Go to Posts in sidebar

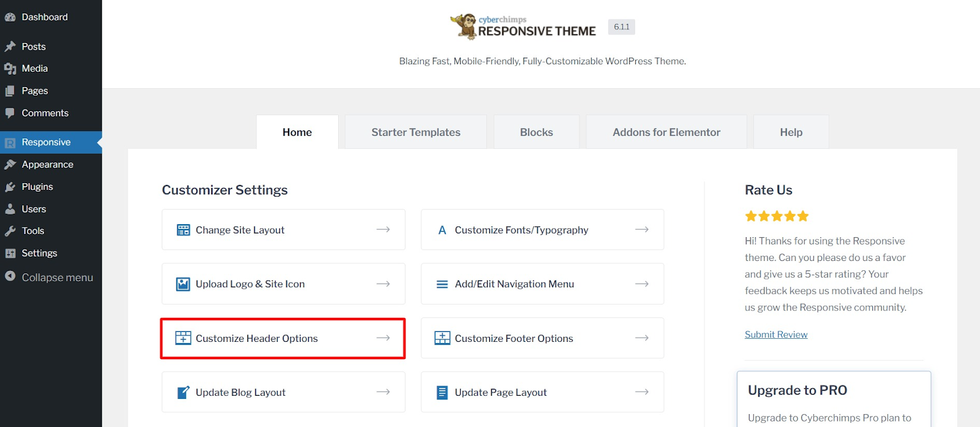point(51,47)
